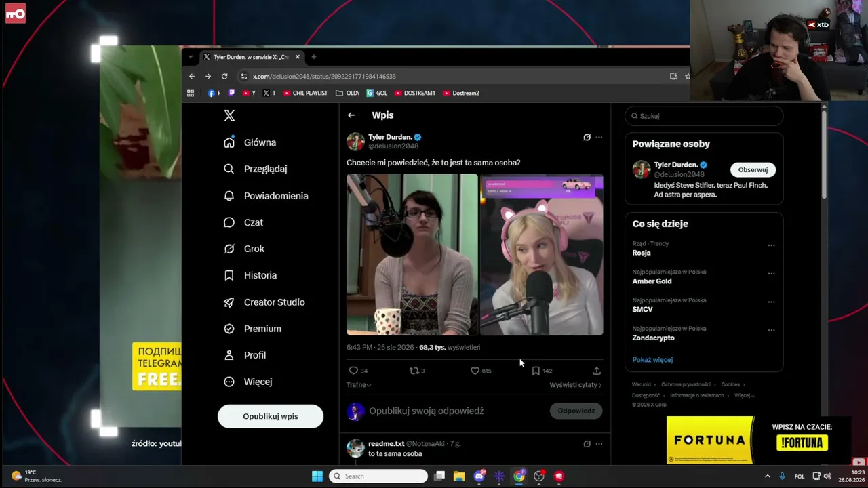Screen dimensions: 868x488
Task: Bookmark the post with the bookmark icon
Action: (536, 371)
